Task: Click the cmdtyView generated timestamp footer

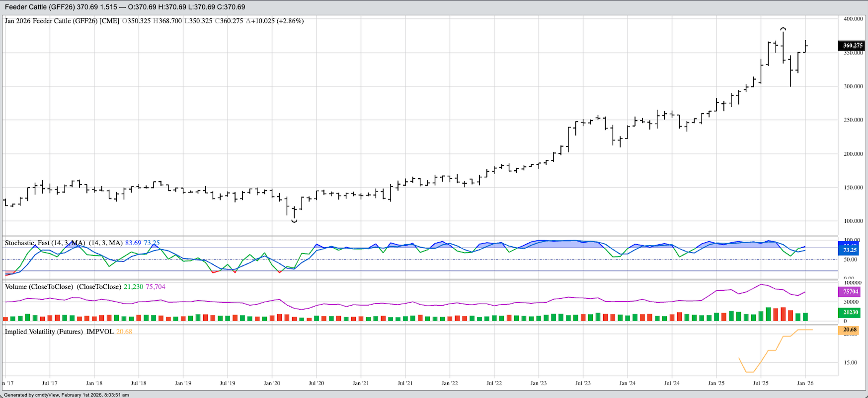Action: (66, 395)
